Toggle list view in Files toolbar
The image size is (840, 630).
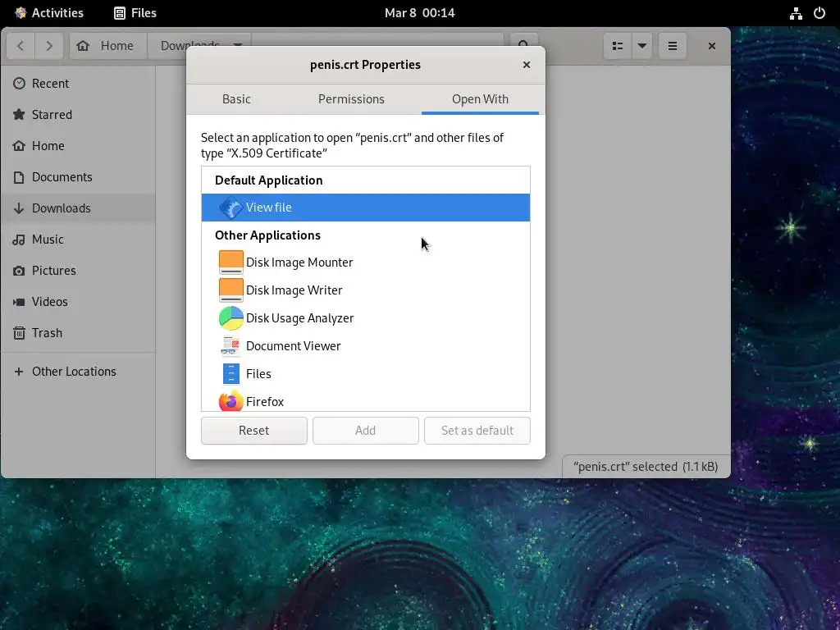[618, 46]
